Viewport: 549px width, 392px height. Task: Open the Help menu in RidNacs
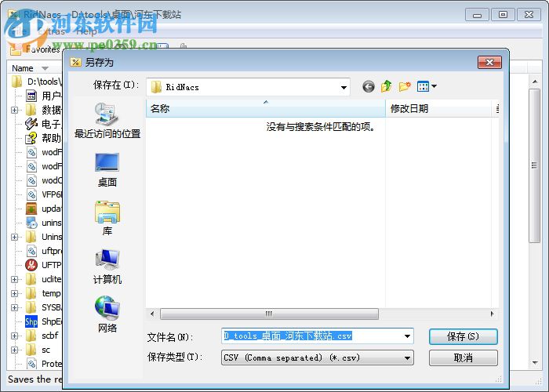click(x=86, y=31)
